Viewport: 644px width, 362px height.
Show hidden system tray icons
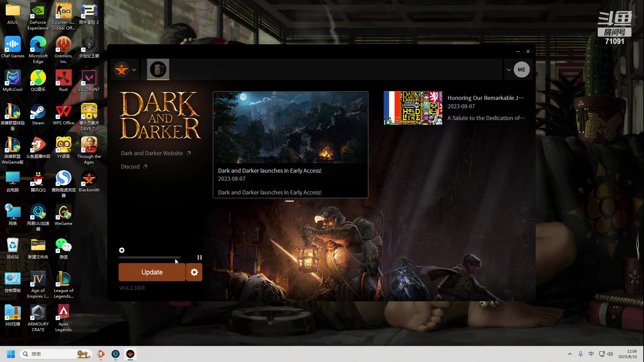[570, 354]
